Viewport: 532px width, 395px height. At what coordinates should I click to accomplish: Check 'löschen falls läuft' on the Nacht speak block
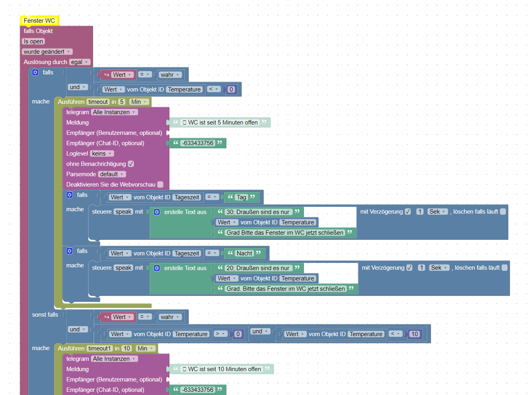pos(505,268)
